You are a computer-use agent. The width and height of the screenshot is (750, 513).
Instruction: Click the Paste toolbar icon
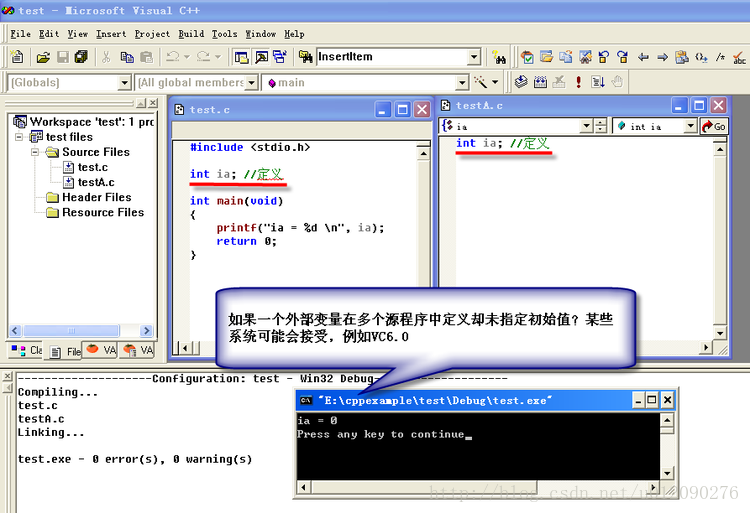pos(146,57)
